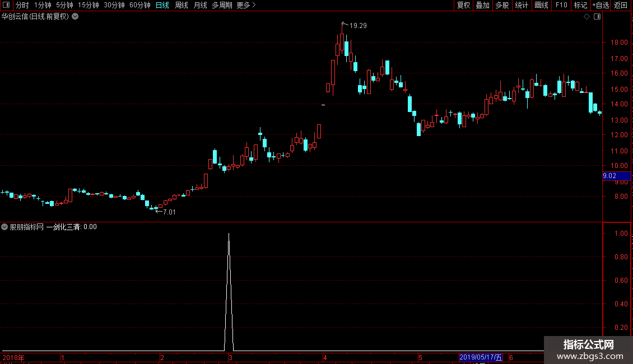Click the diamond icon in chart header
The height and width of the screenshot is (364, 633).
click(x=587, y=17)
